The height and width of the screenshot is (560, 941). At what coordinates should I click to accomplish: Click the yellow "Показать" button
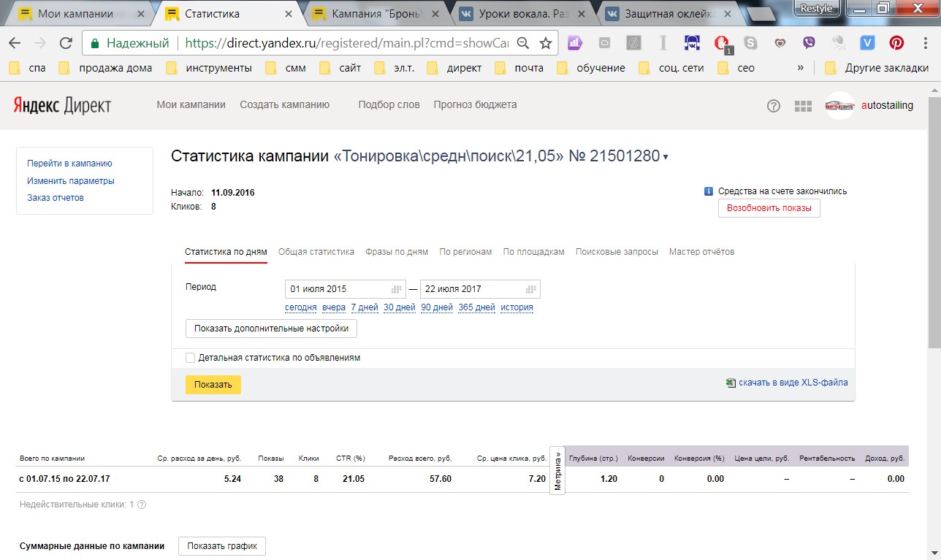click(x=213, y=385)
